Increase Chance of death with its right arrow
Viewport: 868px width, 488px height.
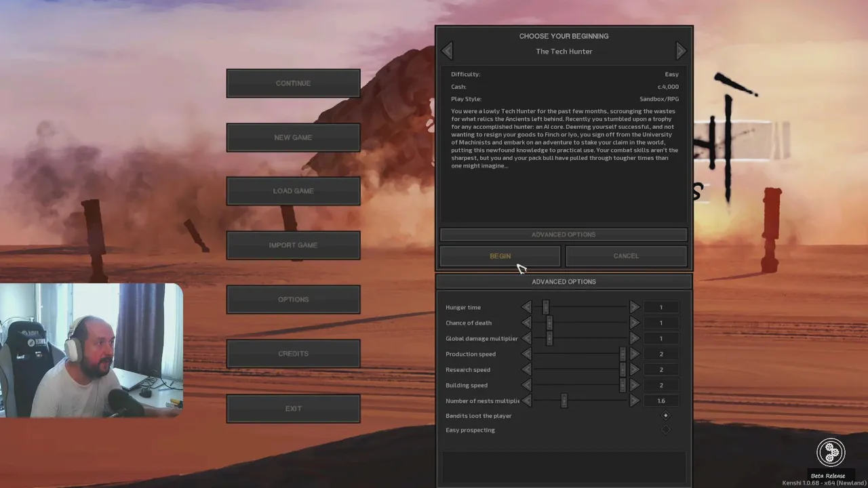click(x=634, y=323)
